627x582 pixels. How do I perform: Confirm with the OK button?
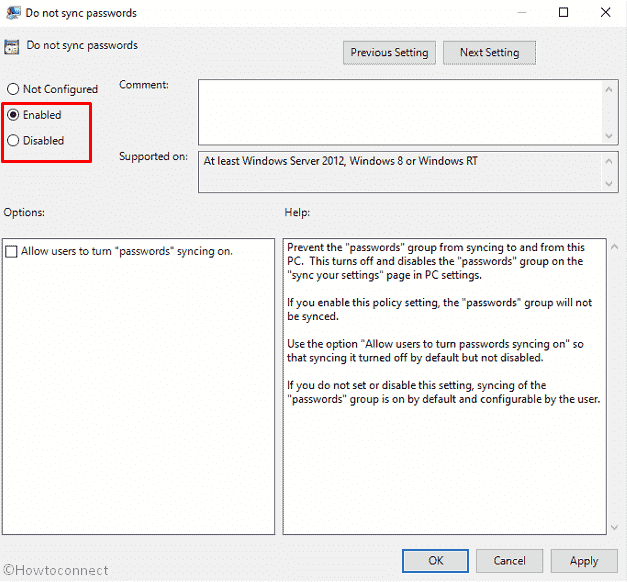[x=436, y=561]
